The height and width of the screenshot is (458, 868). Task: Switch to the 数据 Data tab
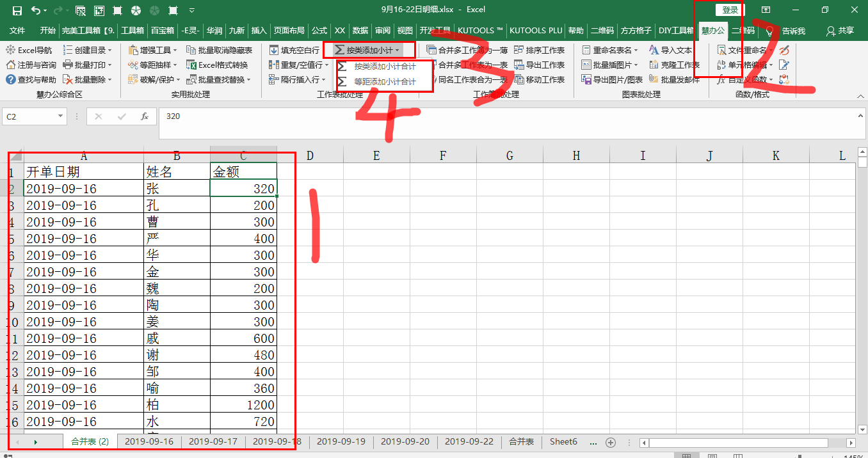tap(360, 30)
